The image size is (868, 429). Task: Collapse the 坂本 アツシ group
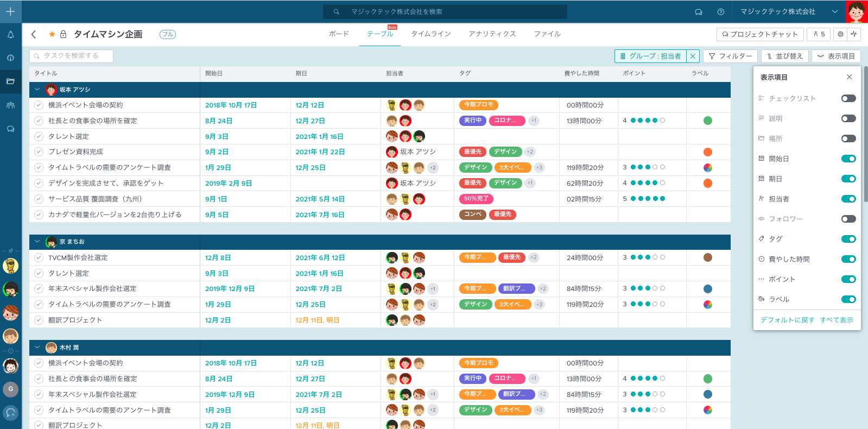37,90
